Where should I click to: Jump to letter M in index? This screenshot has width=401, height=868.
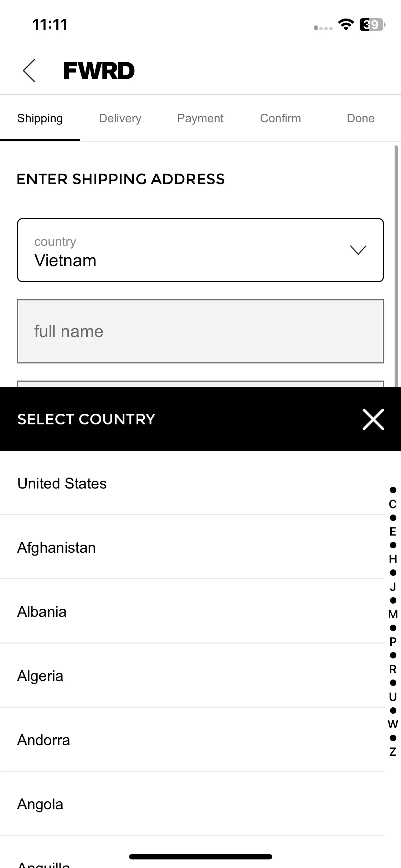[393, 614]
